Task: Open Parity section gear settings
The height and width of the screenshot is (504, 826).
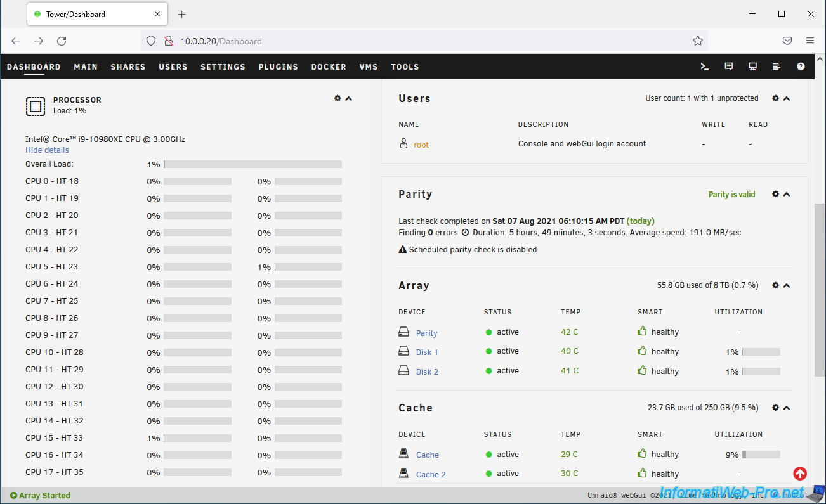Action: tap(775, 194)
